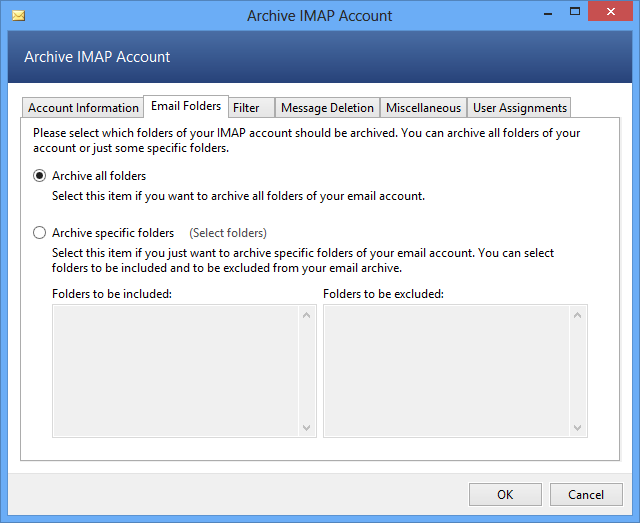This screenshot has width=640, height=523.
Task: Click down arrow of included folders scrollbar
Action: (307, 427)
